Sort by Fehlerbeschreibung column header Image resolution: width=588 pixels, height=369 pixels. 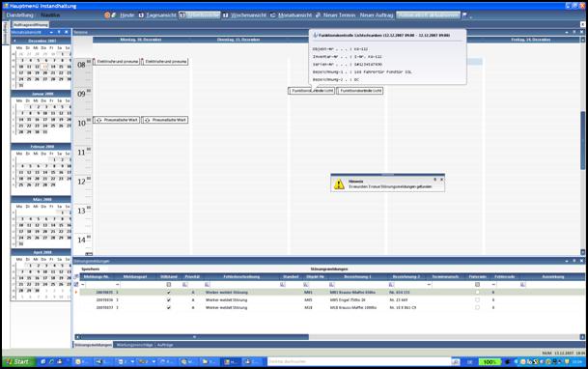(242, 276)
